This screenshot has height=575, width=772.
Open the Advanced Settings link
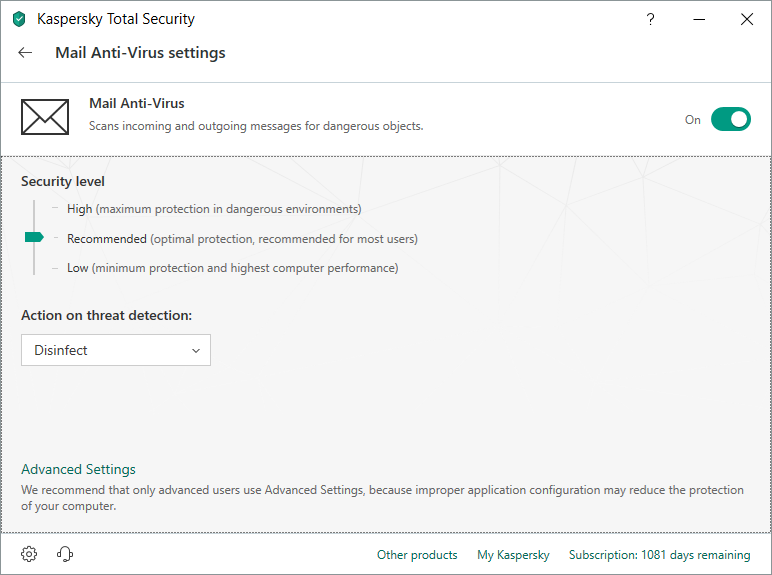tap(78, 469)
